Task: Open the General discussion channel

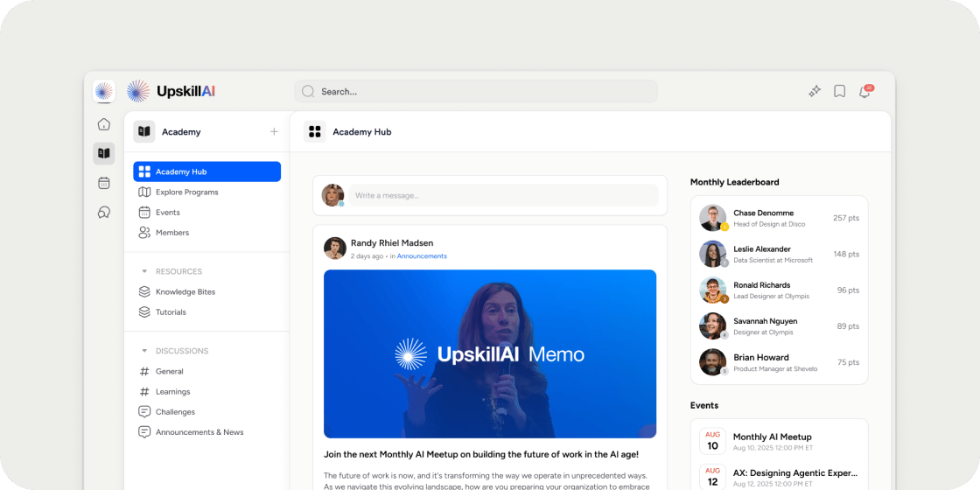Action: [206, 371]
